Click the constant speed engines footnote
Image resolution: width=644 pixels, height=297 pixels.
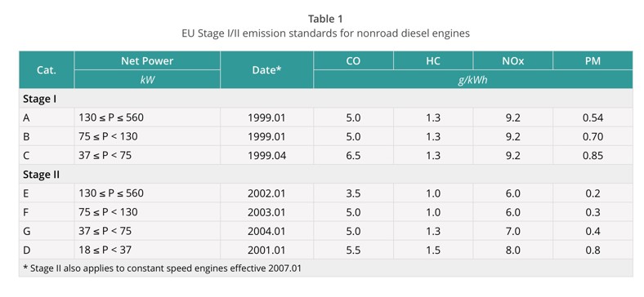(x=163, y=268)
